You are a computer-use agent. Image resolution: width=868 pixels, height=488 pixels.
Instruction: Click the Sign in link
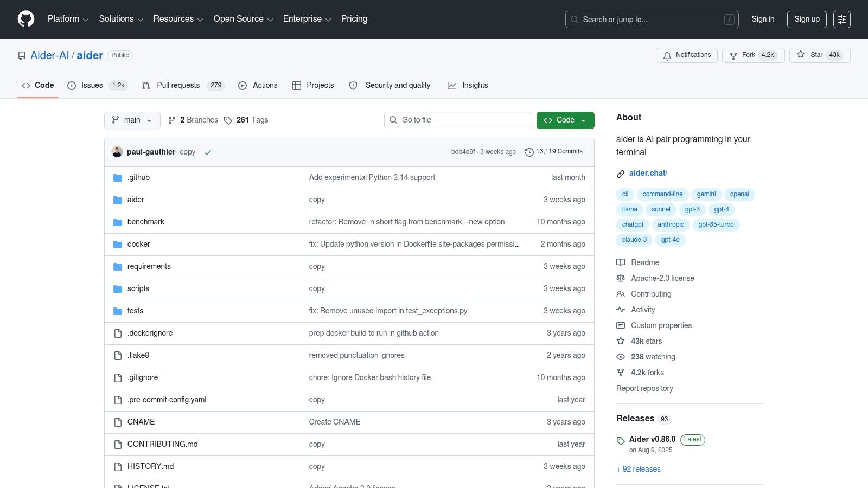pyautogui.click(x=763, y=19)
